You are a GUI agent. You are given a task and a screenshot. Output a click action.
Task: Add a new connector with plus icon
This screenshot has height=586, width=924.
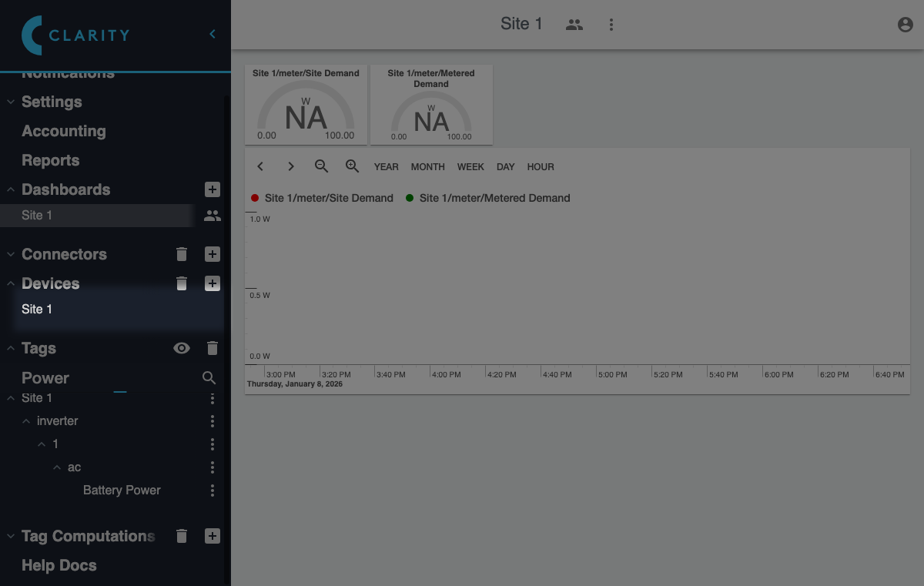[x=213, y=254]
